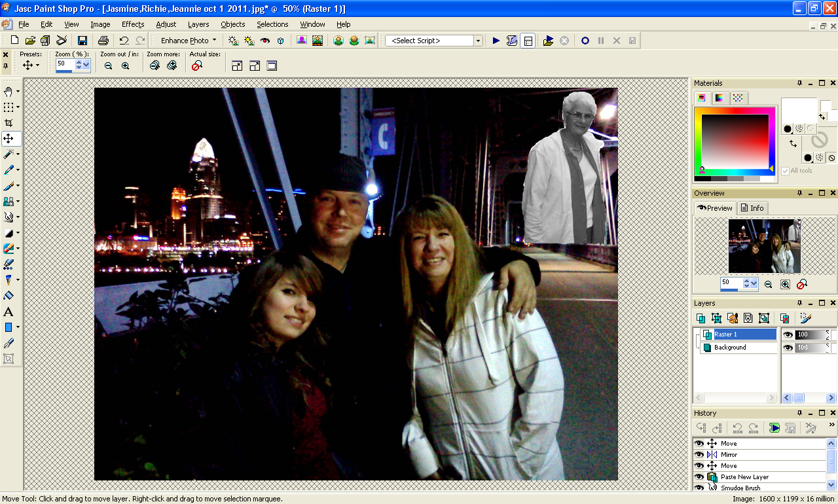Select the Dropper tool

[x=9, y=170]
